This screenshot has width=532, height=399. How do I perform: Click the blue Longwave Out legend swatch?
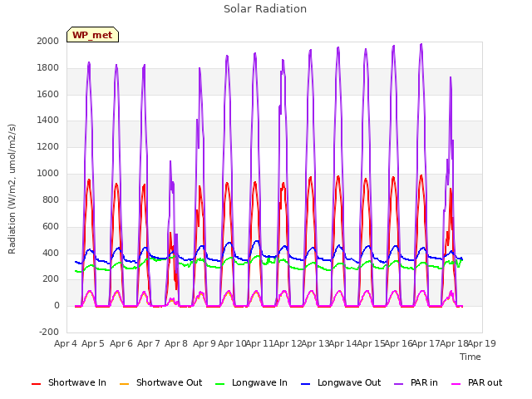(x=305, y=384)
